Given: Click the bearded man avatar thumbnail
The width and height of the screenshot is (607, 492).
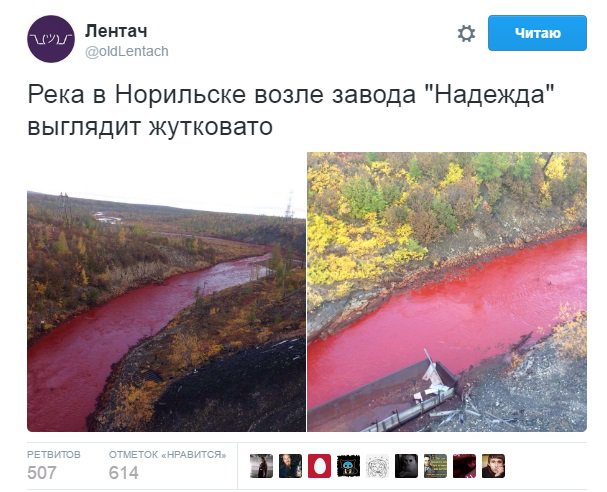Looking at the screenshot, I should tap(290, 466).
